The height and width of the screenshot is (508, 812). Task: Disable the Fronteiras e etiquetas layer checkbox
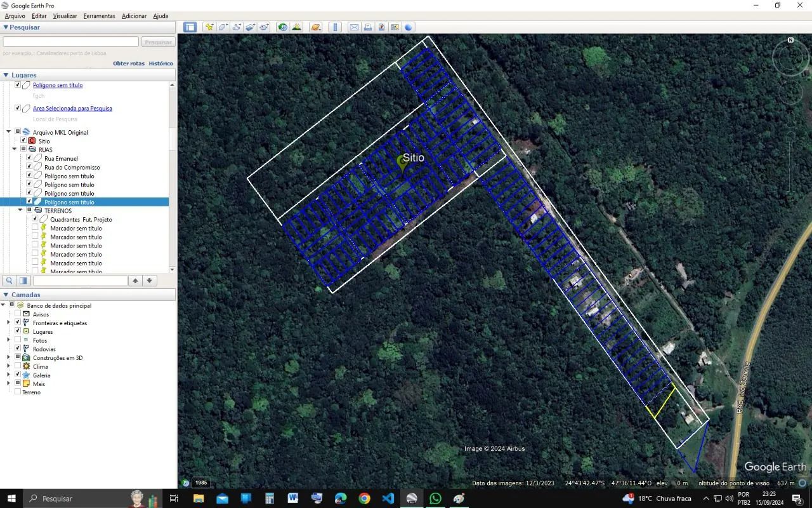pos(18,323)
